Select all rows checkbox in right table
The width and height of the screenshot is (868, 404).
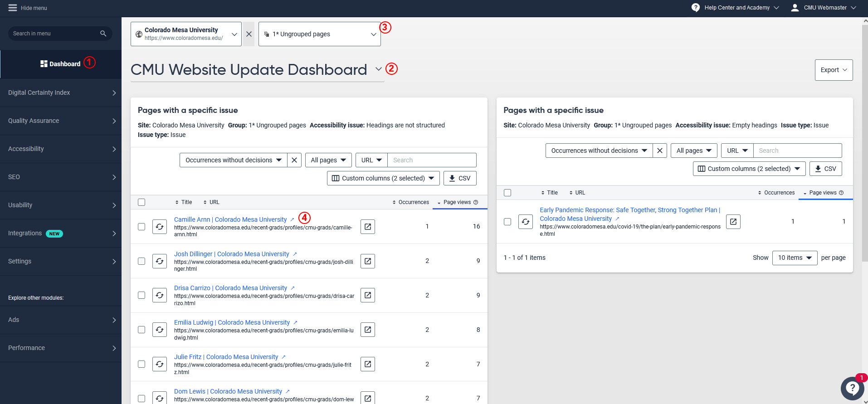pos(507,193)
